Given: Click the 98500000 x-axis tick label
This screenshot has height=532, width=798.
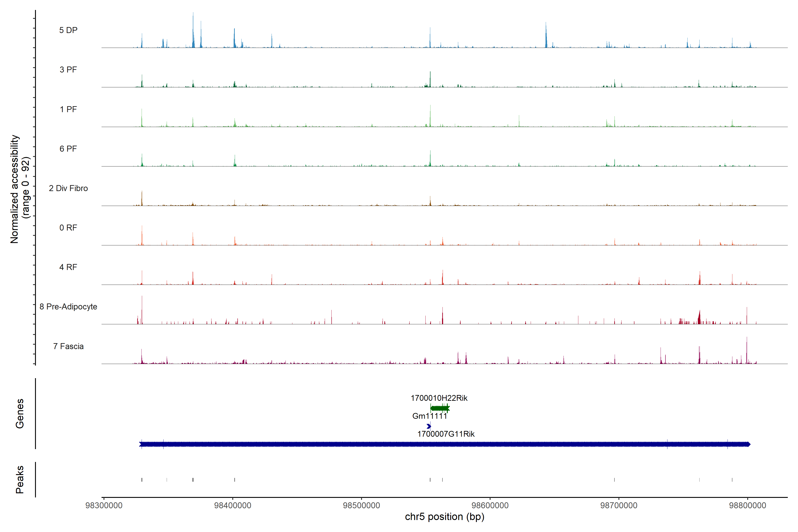Looking at the screenshot, I should 361,505.
